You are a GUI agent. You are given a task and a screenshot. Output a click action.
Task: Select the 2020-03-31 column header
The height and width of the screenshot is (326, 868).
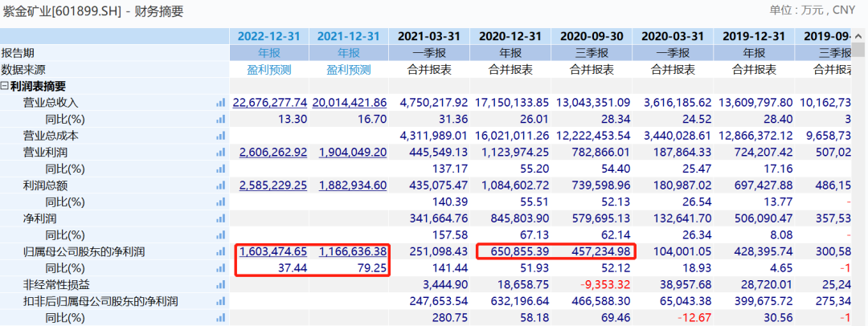point(673,36)
